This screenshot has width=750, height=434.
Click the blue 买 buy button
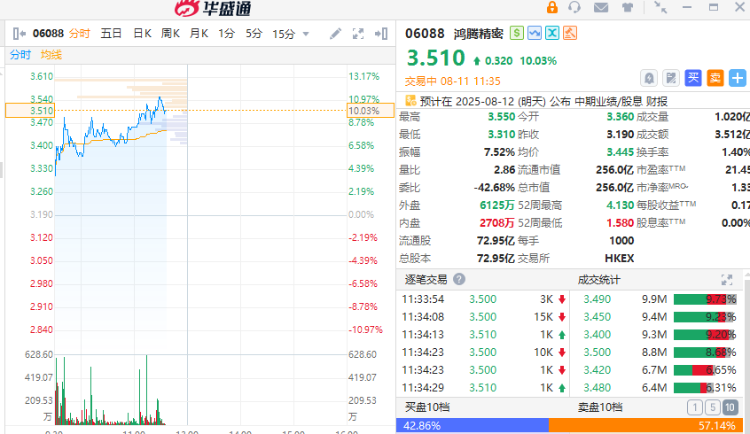(x=693, y=77)
